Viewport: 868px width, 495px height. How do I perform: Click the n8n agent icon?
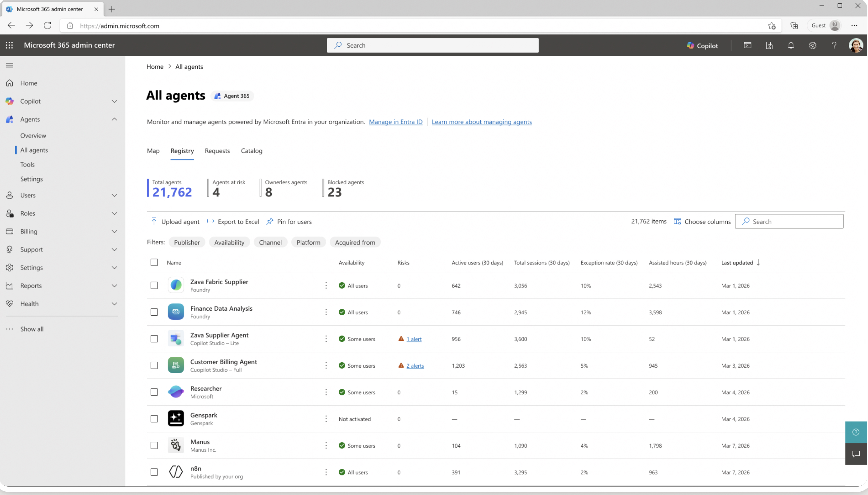(176, 472)
